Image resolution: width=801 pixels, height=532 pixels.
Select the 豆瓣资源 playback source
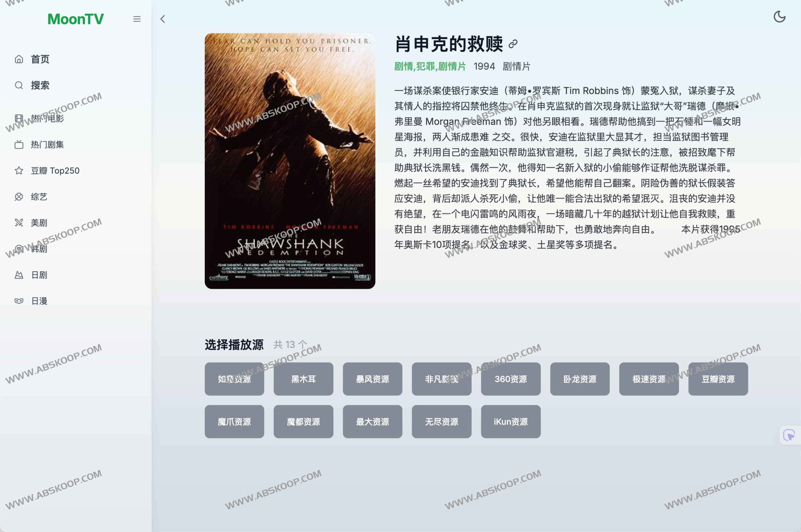[x=718, y=379]
